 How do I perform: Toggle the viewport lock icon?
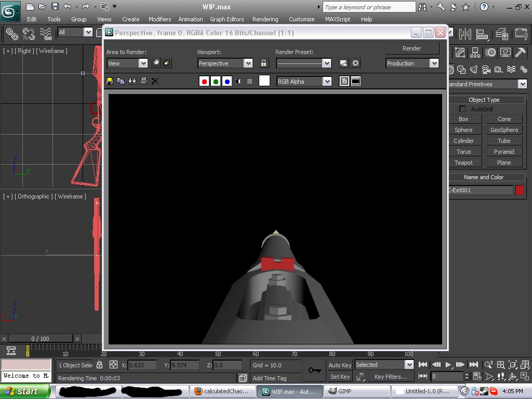coord(264,63)
